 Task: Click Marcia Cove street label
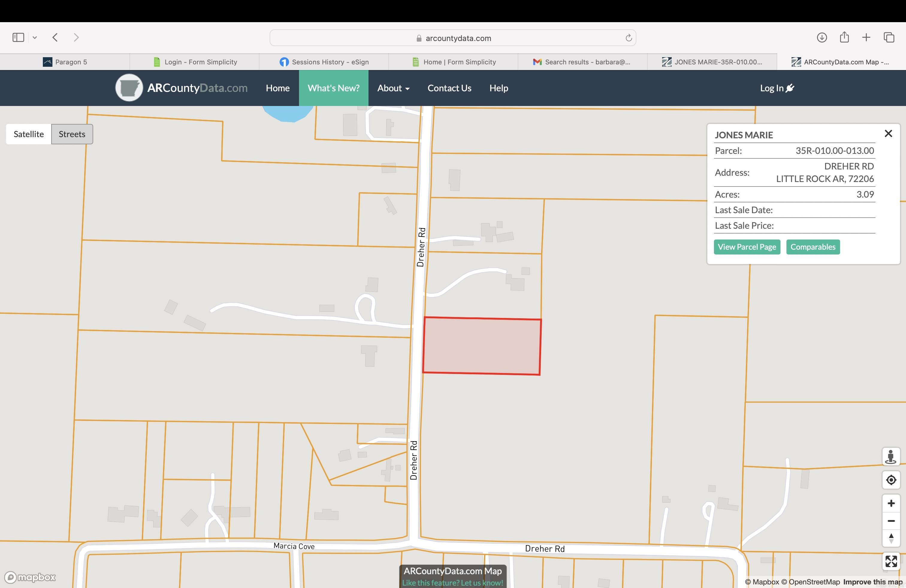tap(294, 546)
